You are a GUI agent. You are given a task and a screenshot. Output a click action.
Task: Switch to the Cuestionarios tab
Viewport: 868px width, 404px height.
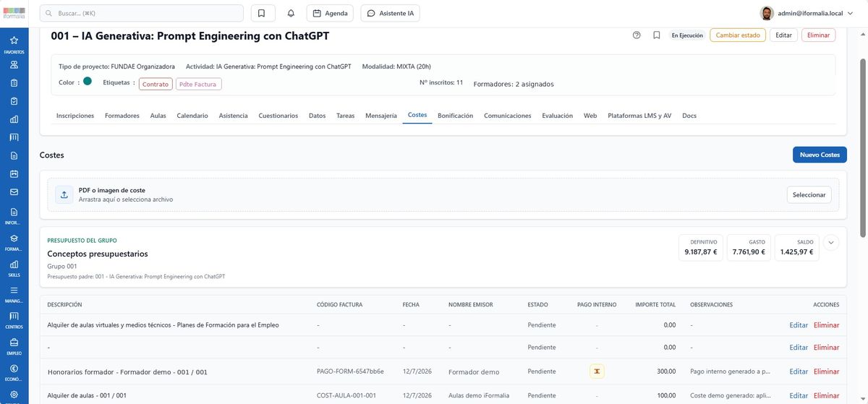[278, 116]
